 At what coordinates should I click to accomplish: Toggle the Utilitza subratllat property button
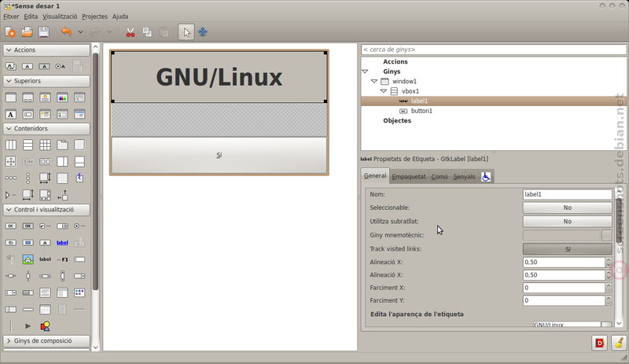pos(567,222)
